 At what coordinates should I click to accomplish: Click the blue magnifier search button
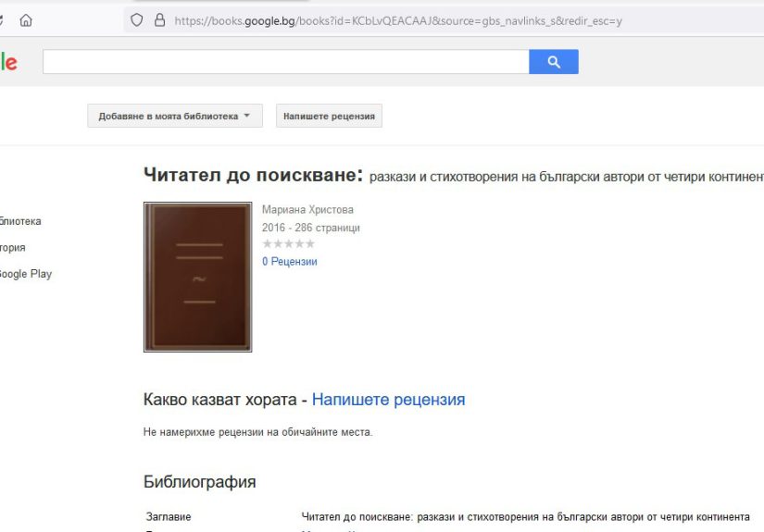click(x=554, y=62)
